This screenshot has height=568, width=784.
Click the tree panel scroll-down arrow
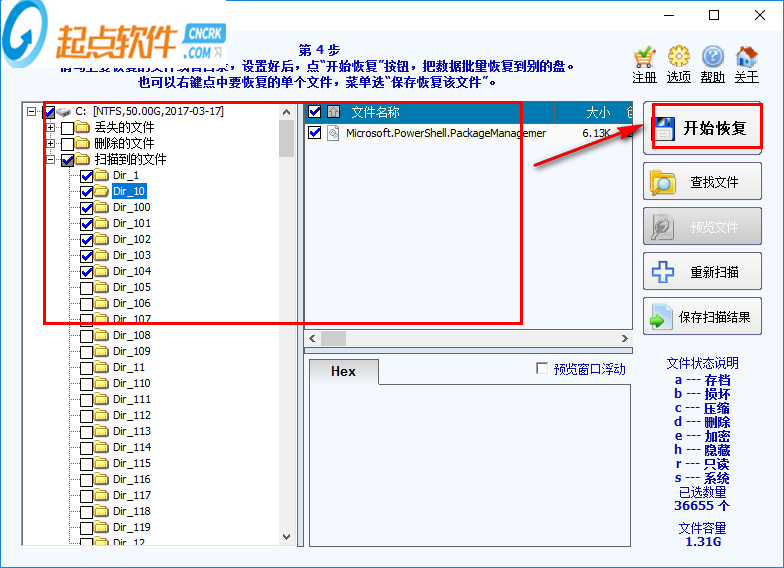pyautogui.click(x=286, y=537)
